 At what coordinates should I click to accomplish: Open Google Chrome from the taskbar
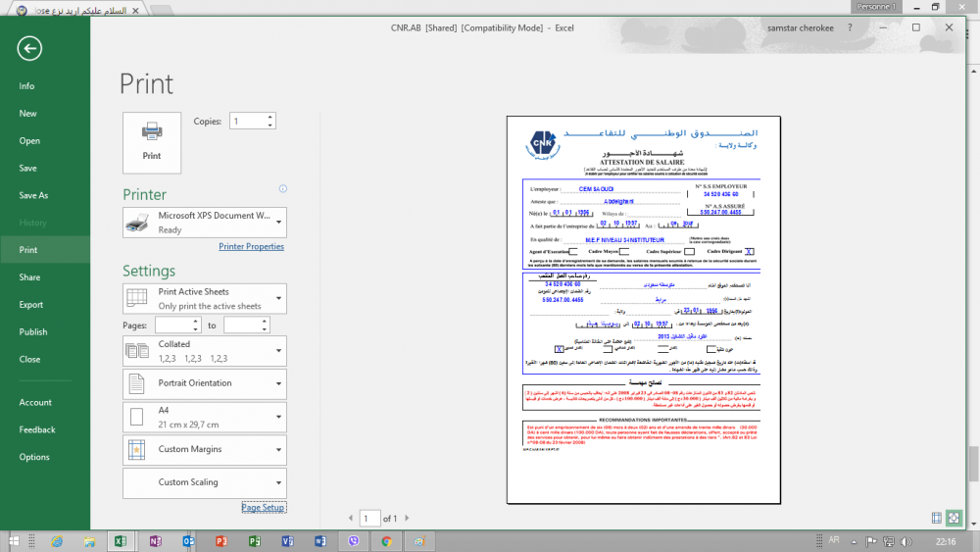click(387, 541)
